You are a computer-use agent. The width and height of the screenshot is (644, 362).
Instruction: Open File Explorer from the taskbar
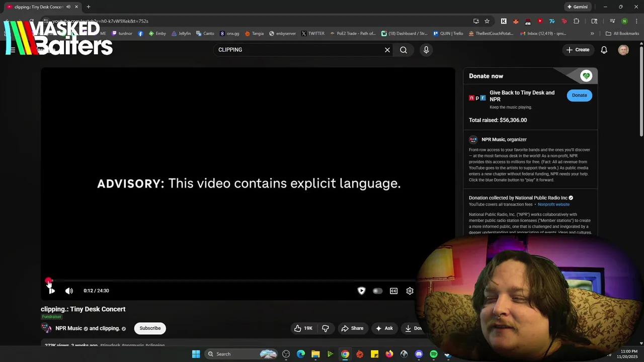315,354
